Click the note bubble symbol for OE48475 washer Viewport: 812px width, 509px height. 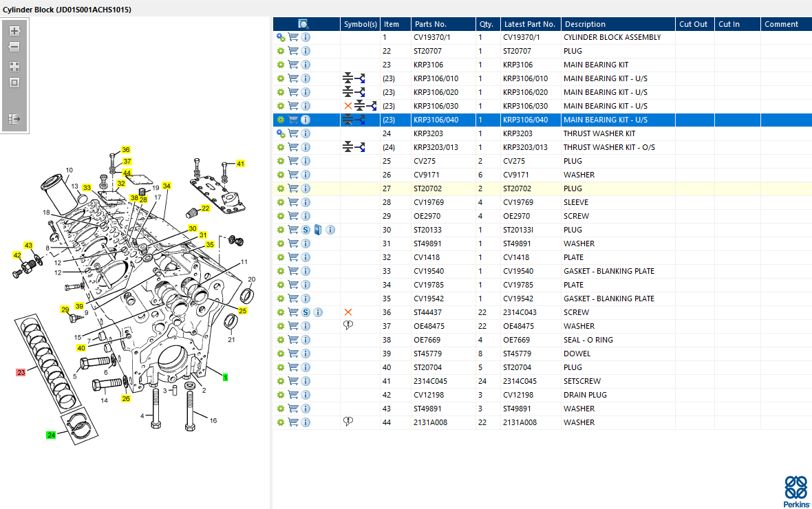tap(348, 325)
